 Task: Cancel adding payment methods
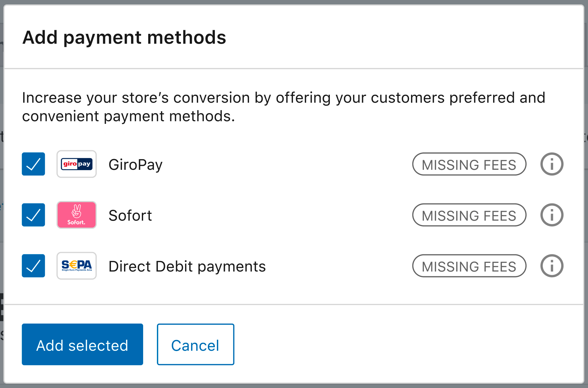click(195, 344)
